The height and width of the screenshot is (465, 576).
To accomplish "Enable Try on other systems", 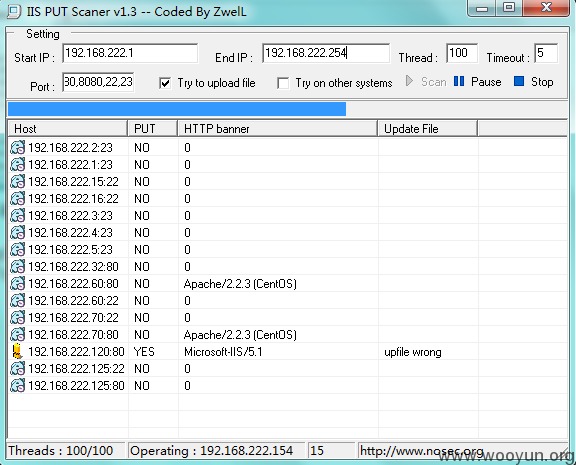I will tap(283, 83).
